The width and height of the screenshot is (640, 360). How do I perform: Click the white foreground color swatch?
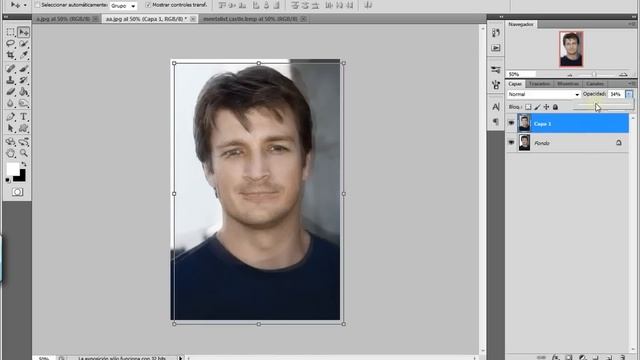tap(13, 169)
